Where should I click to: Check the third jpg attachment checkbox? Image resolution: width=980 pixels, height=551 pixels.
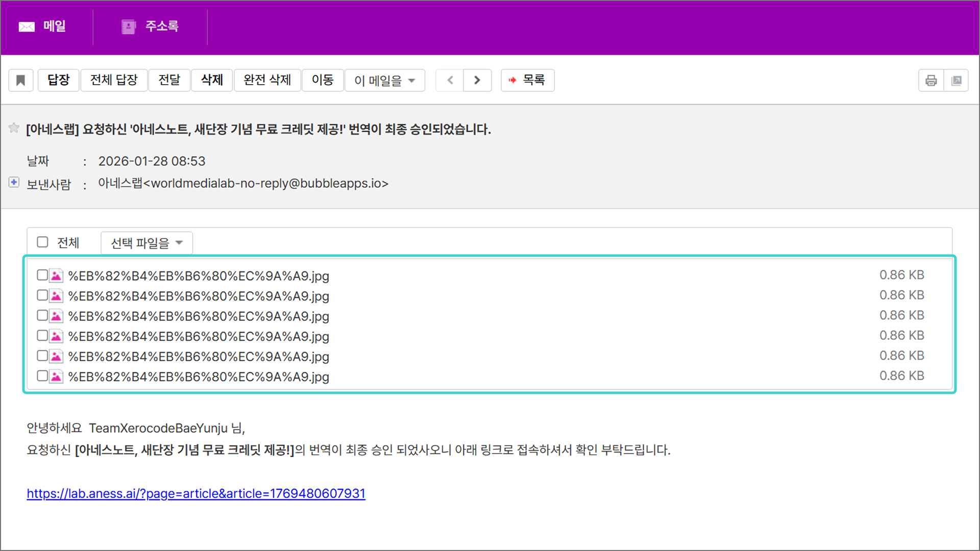(x=42, y=316)
